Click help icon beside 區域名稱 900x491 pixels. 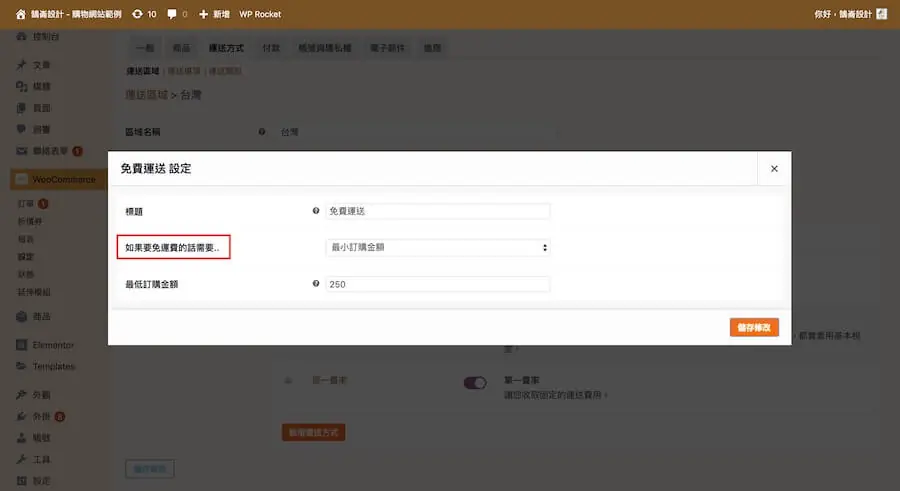(x=262, y=132)
